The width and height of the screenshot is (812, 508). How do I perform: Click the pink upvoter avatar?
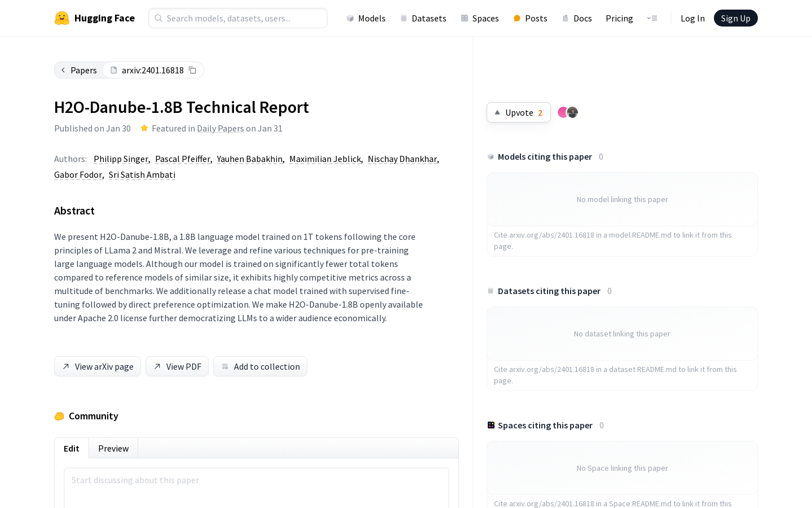pos(562,112)
